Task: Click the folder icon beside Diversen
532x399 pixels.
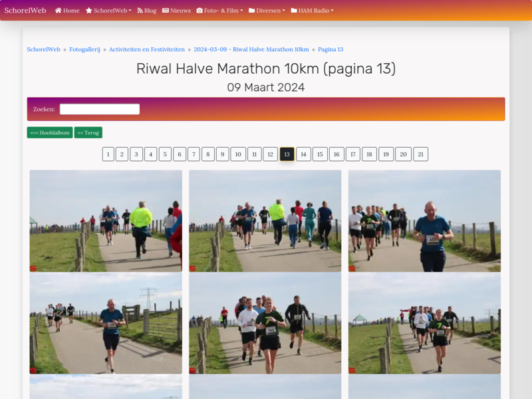Action: (252, 11)
